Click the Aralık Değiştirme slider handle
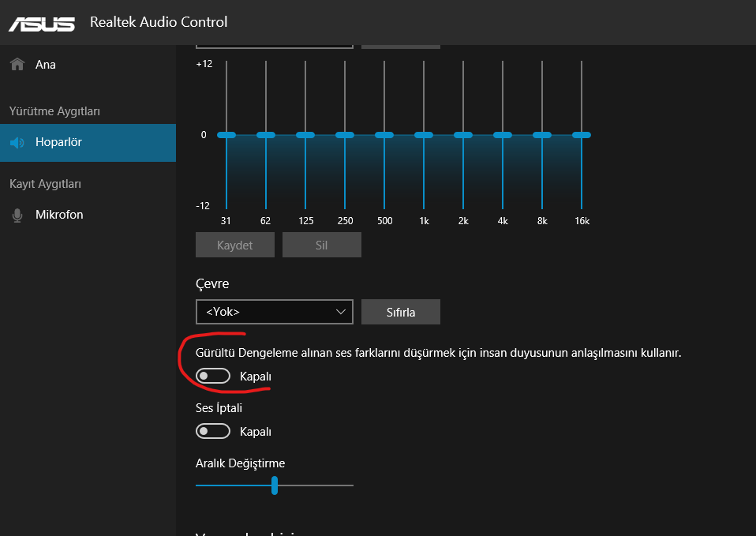 coord(275,485)
